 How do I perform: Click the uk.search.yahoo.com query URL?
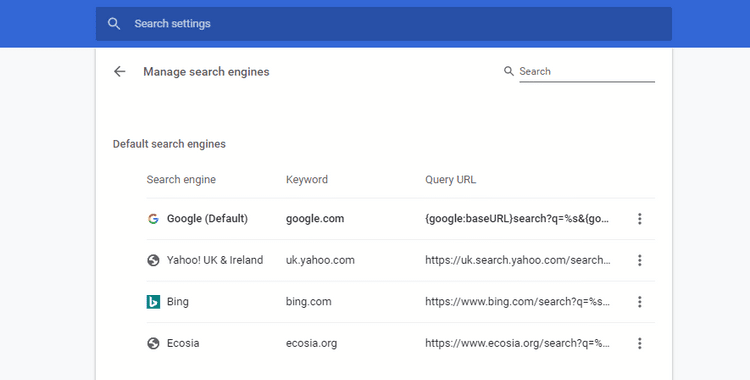(518, 260)
